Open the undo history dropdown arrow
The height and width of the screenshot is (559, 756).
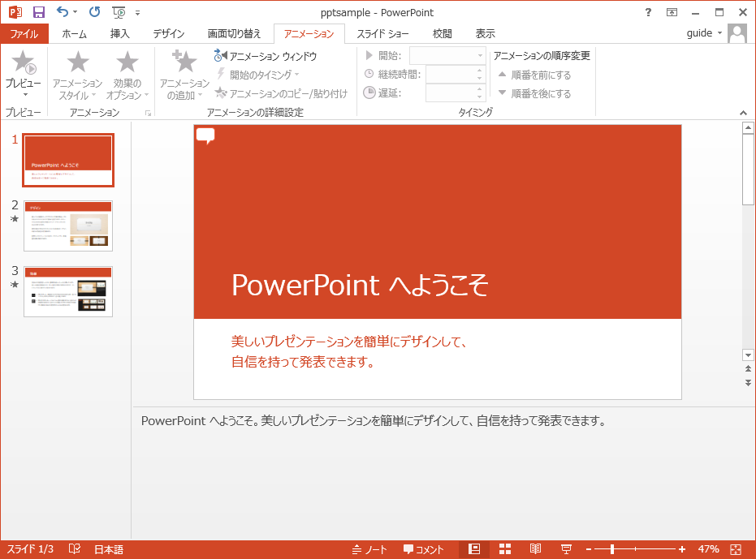point(76,12)
